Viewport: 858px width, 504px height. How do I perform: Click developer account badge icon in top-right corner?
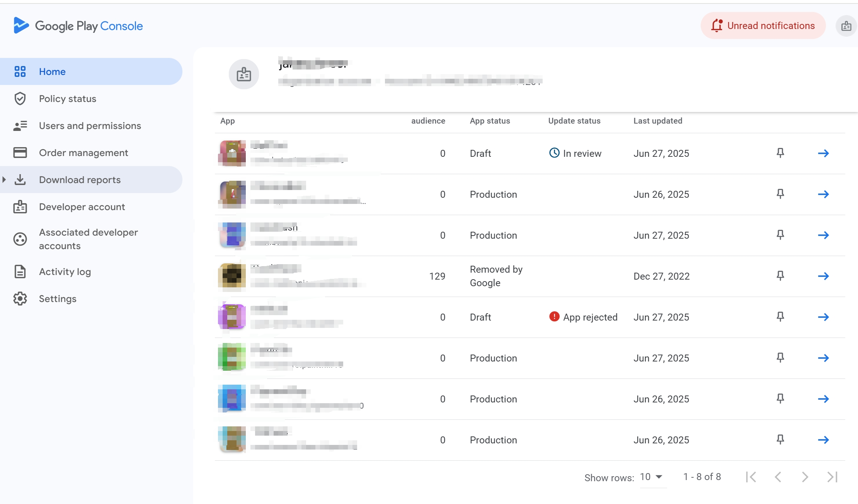click(x=846, y=26)
